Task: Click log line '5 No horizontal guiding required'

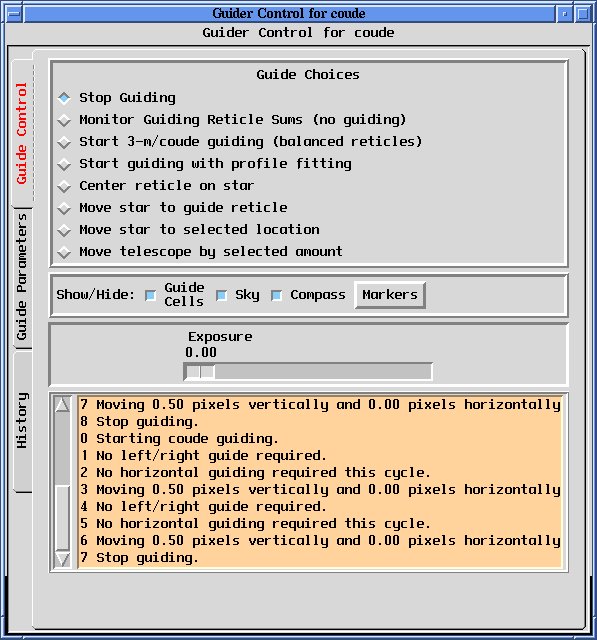Action: (255, 524)
